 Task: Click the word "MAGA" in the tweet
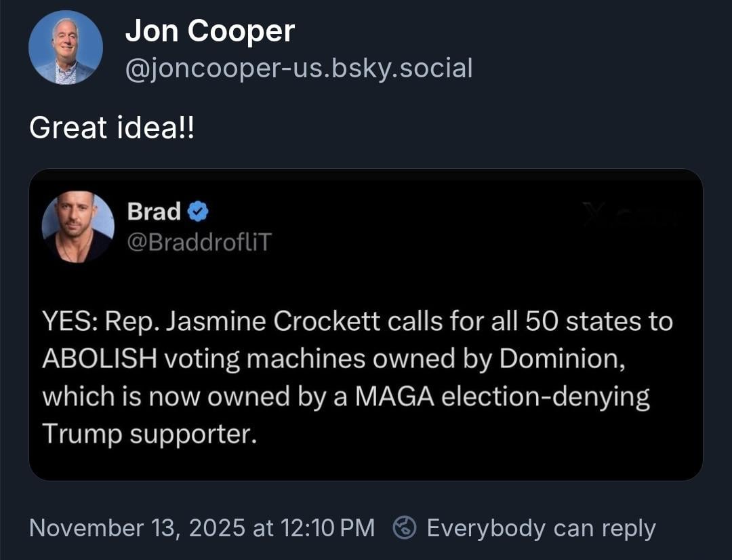[394, 396]
